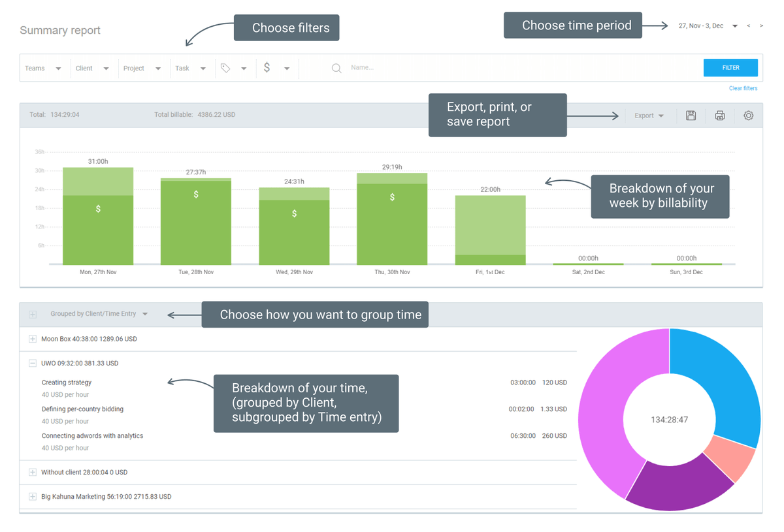This screenshot has width=784, height=532.
Task: Expand the Moon Box client row
Action: [x=33, y=339]
